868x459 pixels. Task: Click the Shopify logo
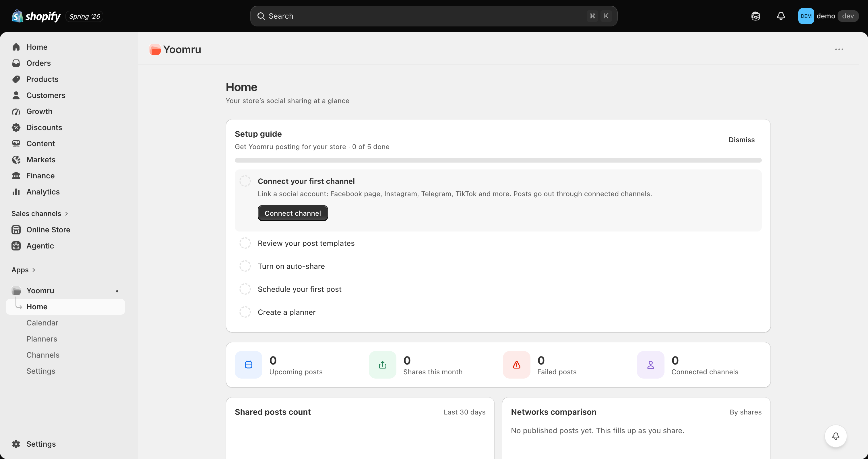tap(36, 16)
